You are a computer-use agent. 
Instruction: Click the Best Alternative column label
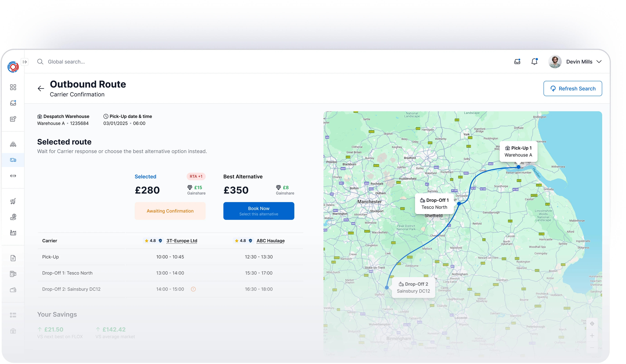pos(243,176)
